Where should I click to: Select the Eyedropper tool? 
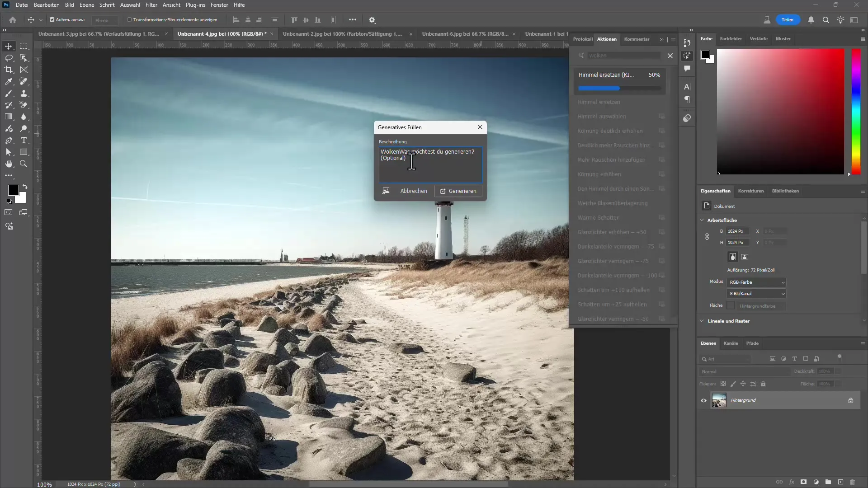tap(9, 81)
